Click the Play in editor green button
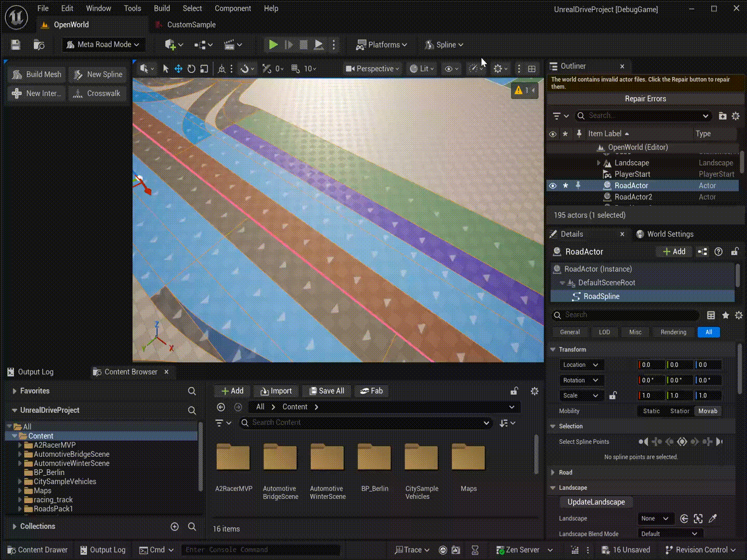The width and height of the screenshot is (747, 560). [x=273, y=45]
